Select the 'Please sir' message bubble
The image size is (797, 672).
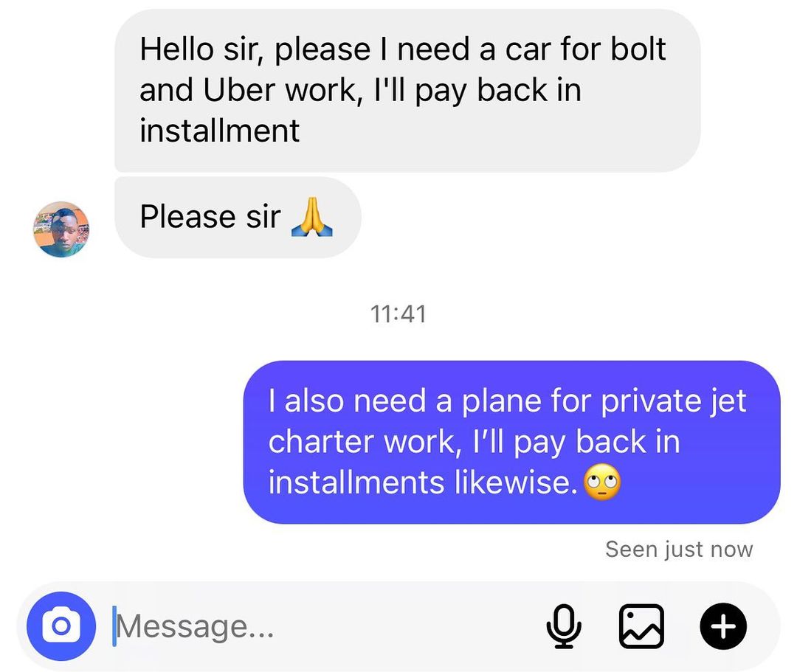(238, 218)
